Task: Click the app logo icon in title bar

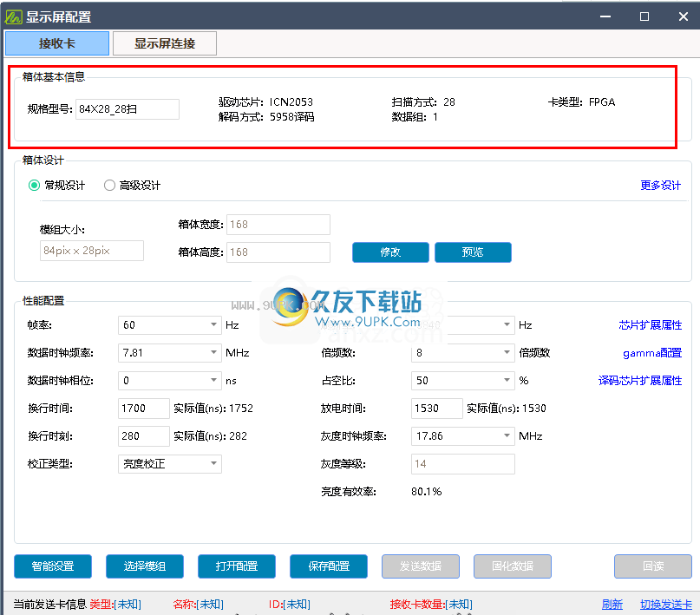Action: coord(12,17)
